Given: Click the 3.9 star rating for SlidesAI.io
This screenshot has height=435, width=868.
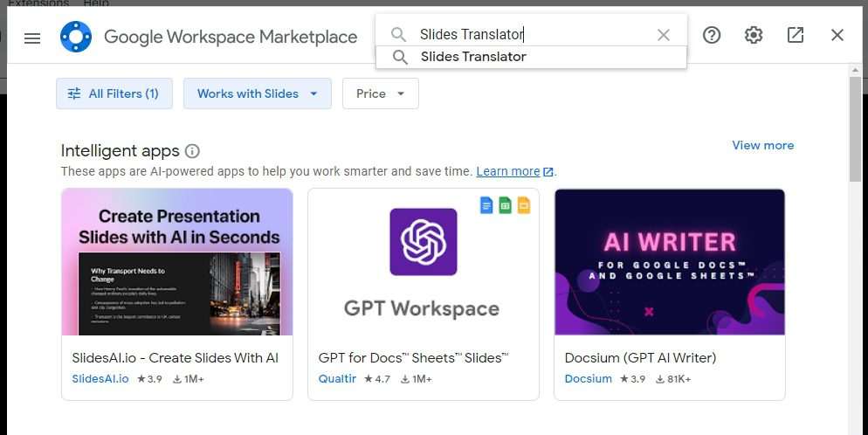Looking at the screenshot, I should tap(149, 379).
